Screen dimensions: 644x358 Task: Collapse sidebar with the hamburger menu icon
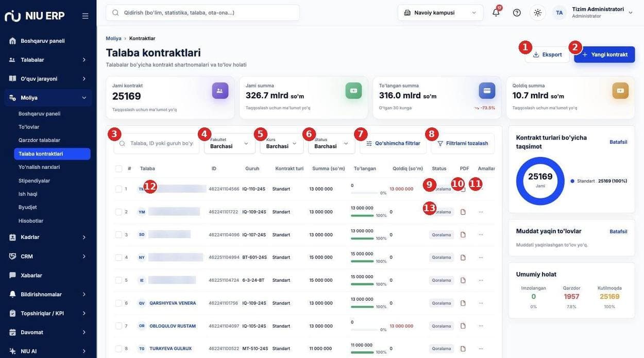(x=86, y=16)
